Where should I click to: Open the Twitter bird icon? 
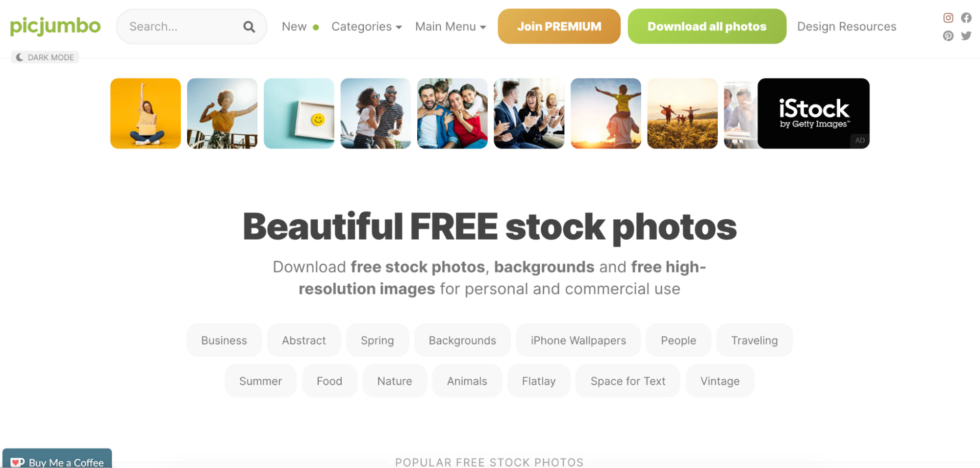pos(966,36)
